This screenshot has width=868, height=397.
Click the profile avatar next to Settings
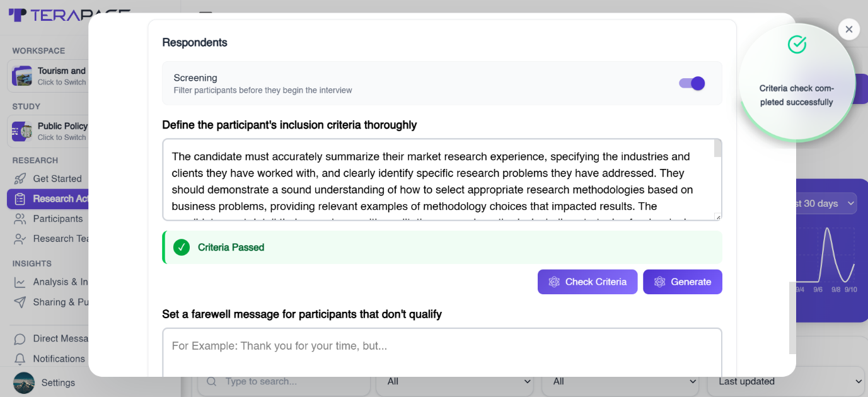coord(24,383)
